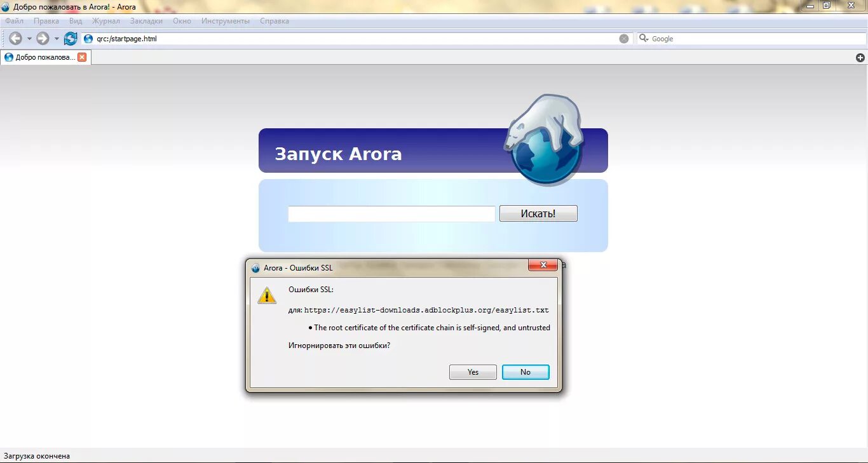Click the warning triangle icon in dialog
The width and height of the screenshot is (868, 463).
[267, 295]
